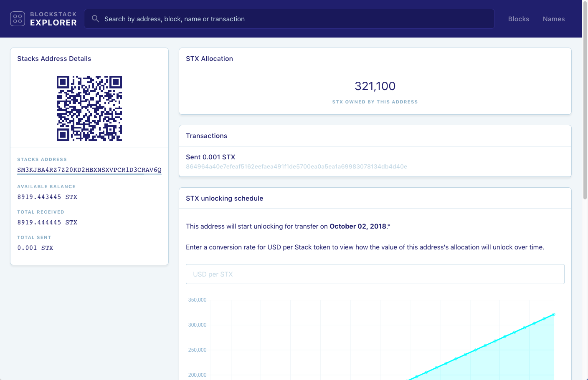Click the 350,000 chart axis label

197,300
